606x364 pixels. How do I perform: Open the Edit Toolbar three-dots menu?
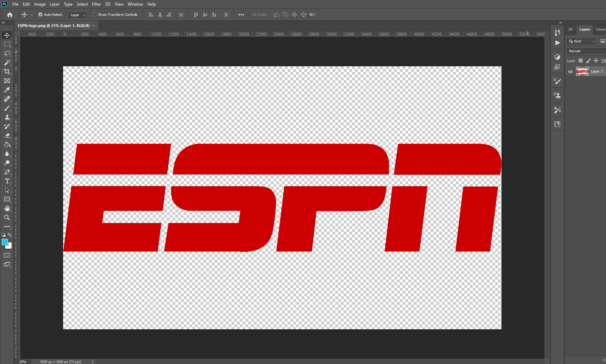point(7,227)
